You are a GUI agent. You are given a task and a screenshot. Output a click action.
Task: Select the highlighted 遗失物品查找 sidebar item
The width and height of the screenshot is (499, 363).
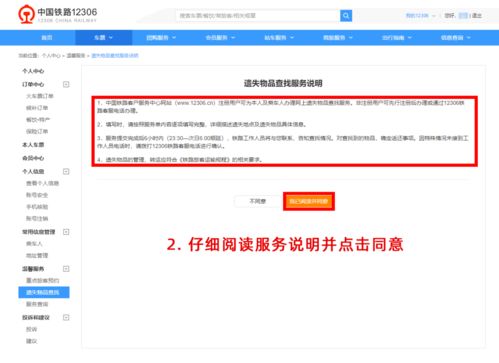click(44, 292)
